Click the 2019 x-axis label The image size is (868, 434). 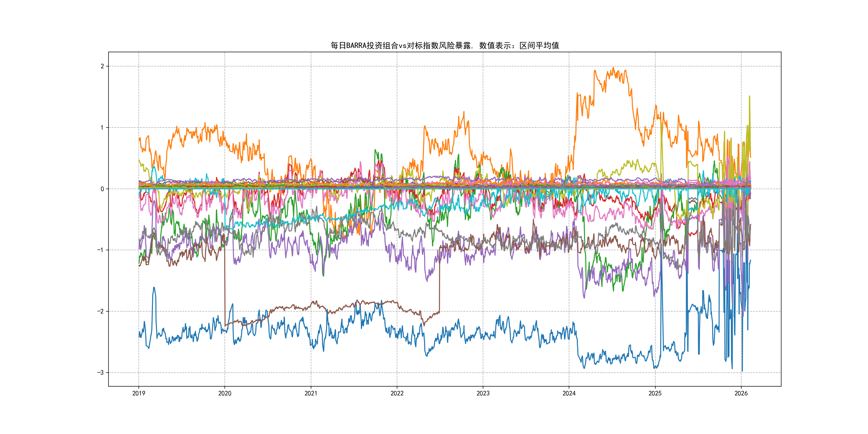click(139, 393)
